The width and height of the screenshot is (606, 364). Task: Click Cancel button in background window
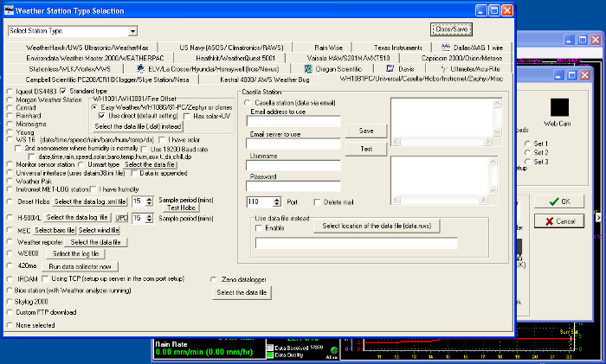(559, 221)
